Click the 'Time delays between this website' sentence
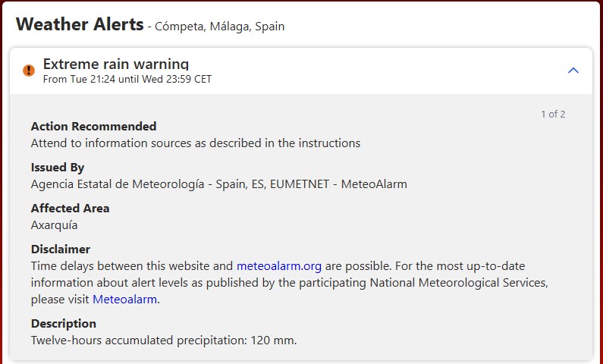Image resolution: width=603 pixels, height=364 pixels. [132, 266]
